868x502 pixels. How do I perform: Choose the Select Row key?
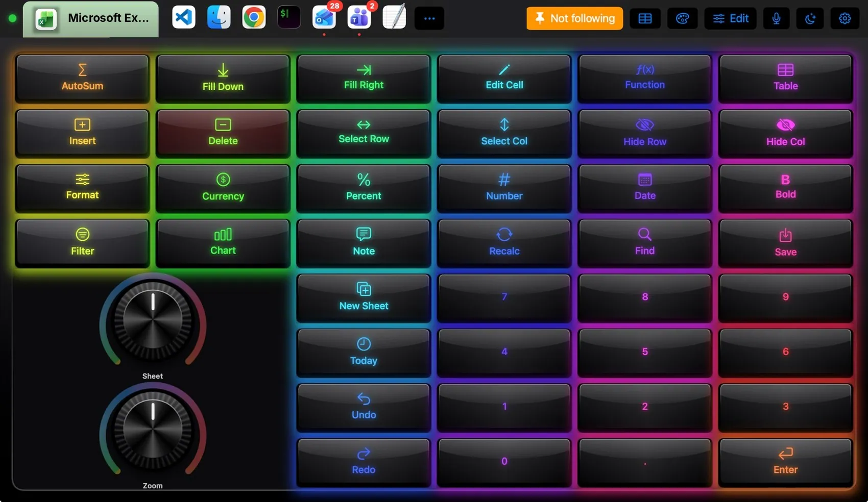click(364, 133)
